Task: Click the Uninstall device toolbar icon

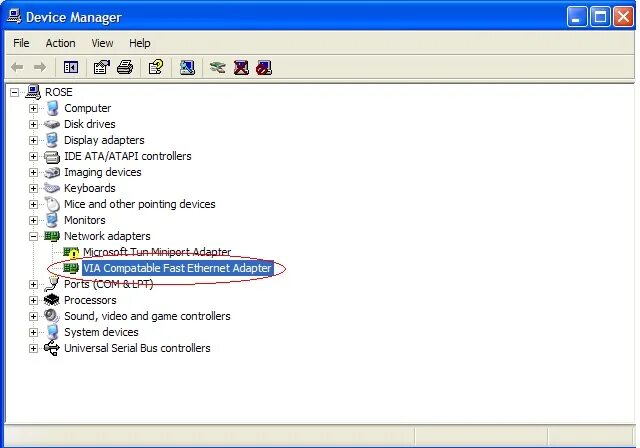Action: (x=241, y=67)
